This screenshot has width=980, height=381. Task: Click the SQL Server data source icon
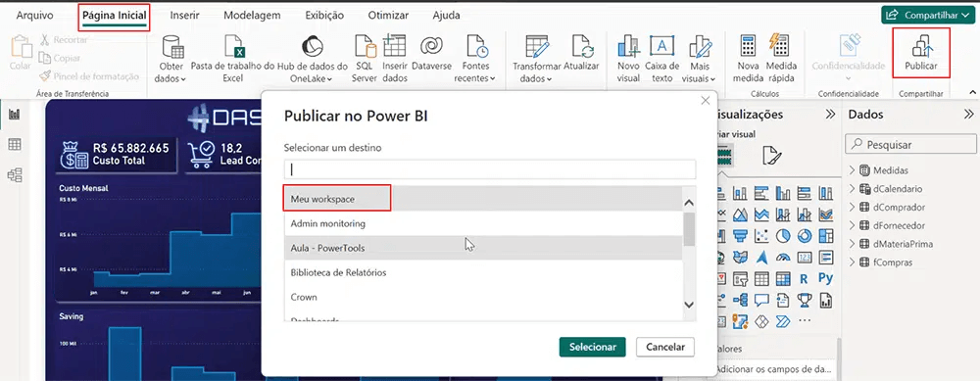click(x=365, y=46)
